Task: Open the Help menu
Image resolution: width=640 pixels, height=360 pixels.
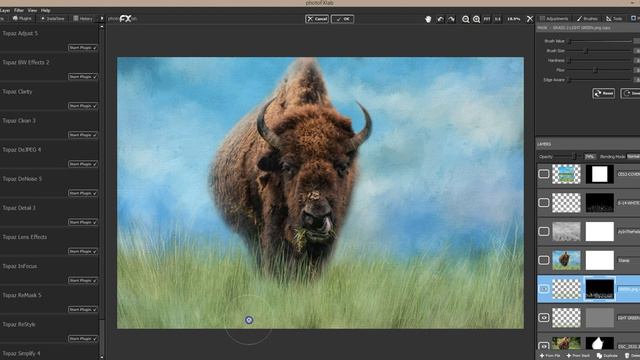Action: tap(46, 10)
